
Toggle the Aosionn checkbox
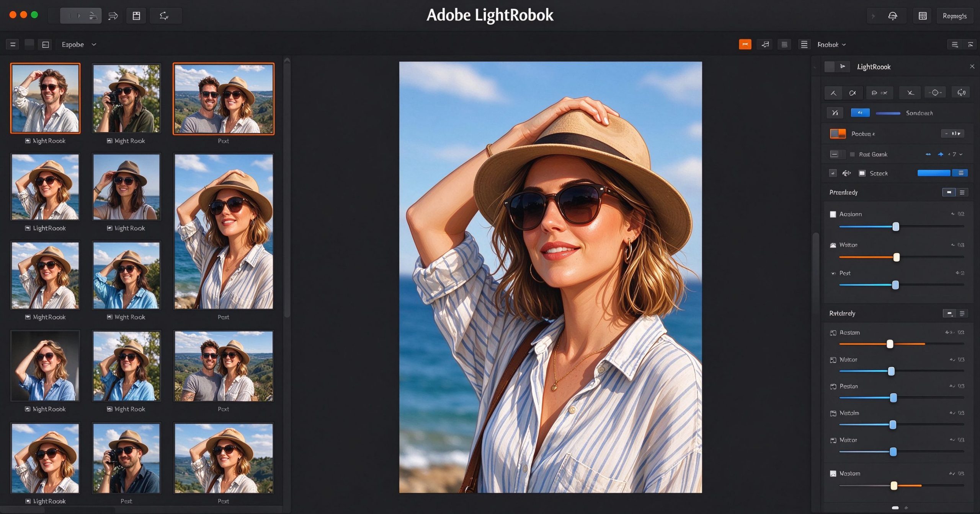(833, 214)
